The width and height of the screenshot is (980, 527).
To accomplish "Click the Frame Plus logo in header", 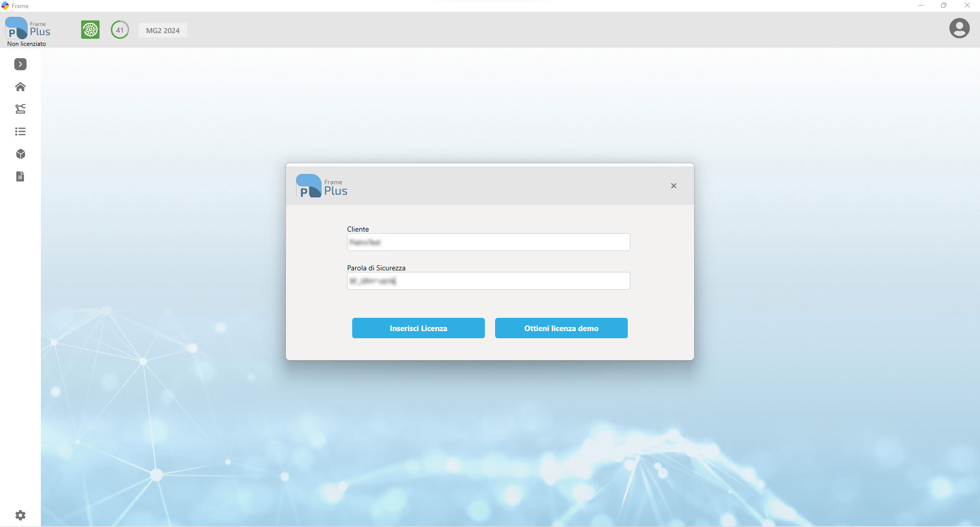I will click(x=28, y=29).
